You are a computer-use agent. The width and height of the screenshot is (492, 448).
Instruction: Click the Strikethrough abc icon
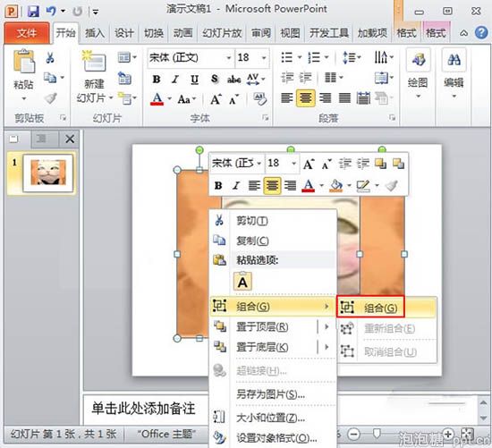pos(234,79)
